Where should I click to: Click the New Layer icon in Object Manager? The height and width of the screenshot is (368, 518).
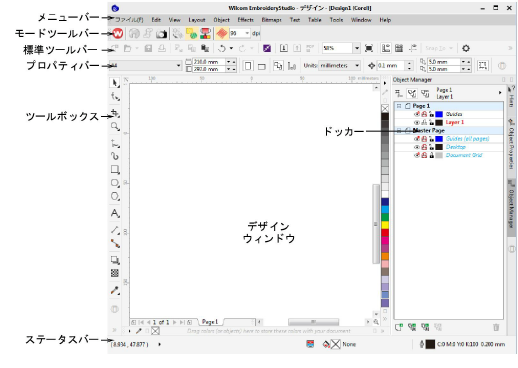[399, 327]
